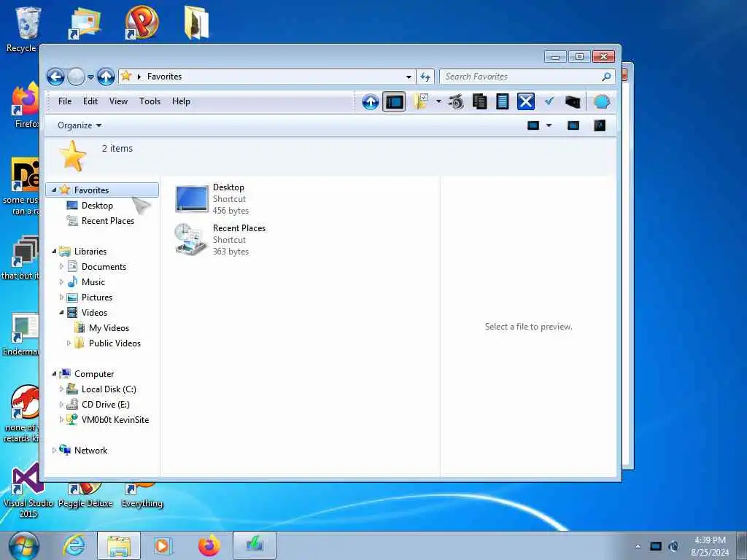Screen dimensions: 747x560
Task: Toggle the preview pane button
Action: (x=573, y=125)
